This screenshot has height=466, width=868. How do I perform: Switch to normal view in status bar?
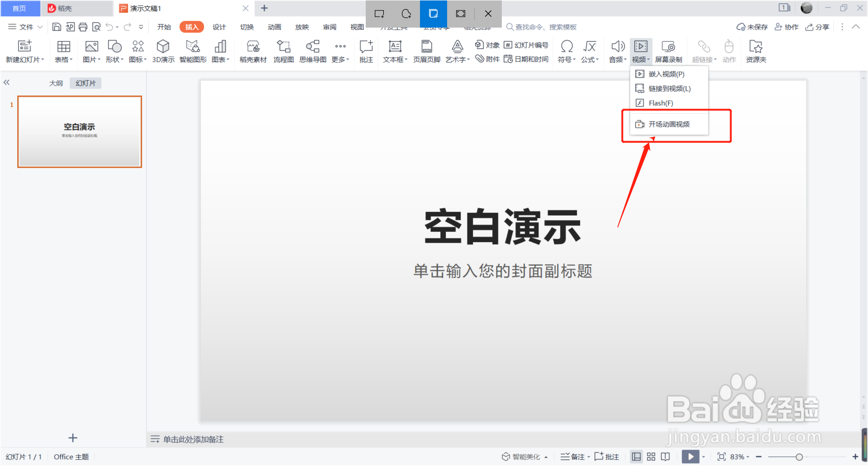click(x=636, y=456)
